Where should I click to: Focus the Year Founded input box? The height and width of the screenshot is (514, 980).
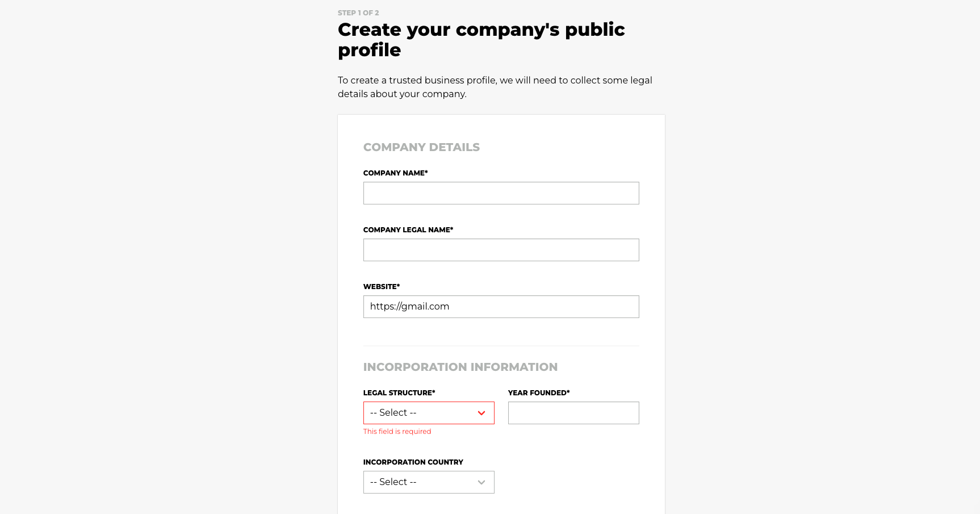tap(573, 413)
